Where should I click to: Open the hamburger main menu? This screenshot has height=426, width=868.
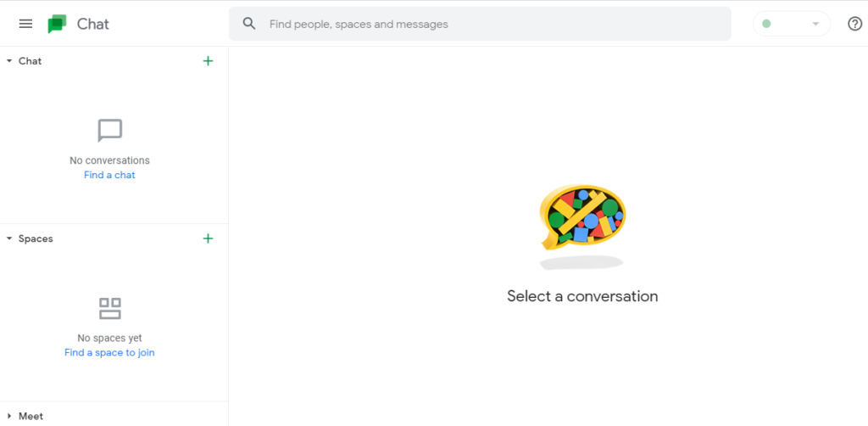tap(25, 24)
